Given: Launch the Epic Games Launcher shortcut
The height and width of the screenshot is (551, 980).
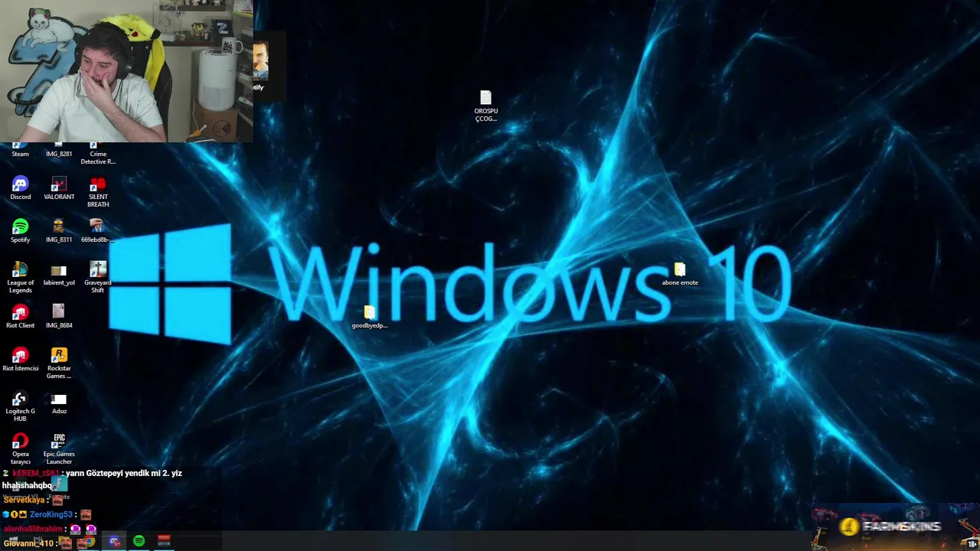Looking at the screenshot, I should (59, 449).
